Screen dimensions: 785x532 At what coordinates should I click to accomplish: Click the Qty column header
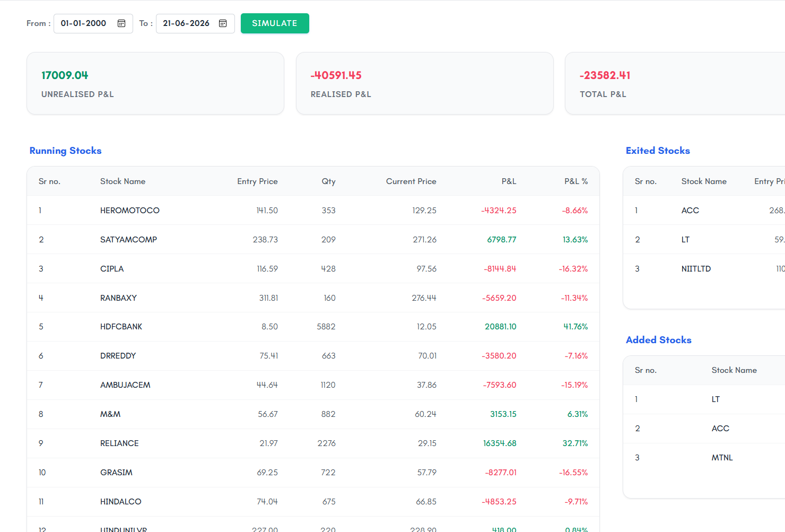click(328, 181)
